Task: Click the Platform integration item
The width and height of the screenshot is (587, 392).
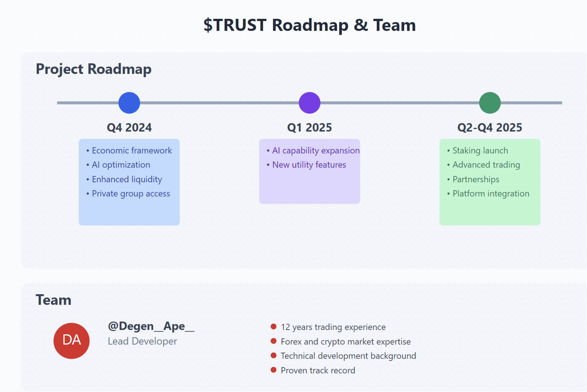Action: click(491, 193)
